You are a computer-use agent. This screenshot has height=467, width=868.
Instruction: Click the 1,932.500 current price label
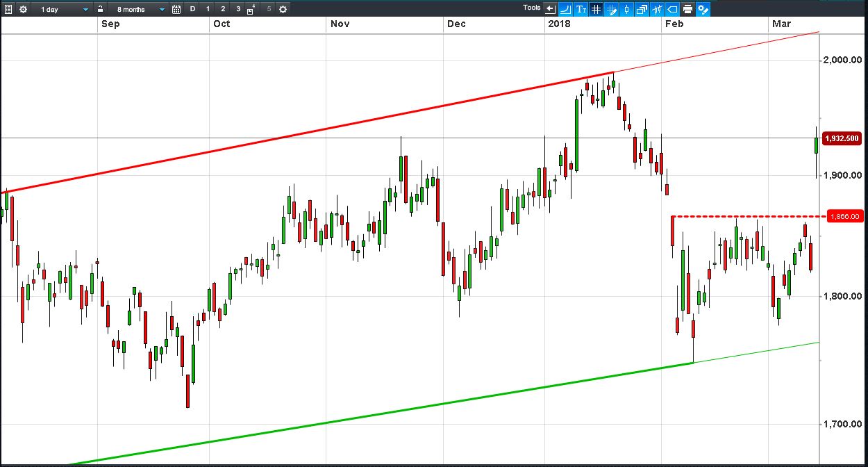pos(841,138)
